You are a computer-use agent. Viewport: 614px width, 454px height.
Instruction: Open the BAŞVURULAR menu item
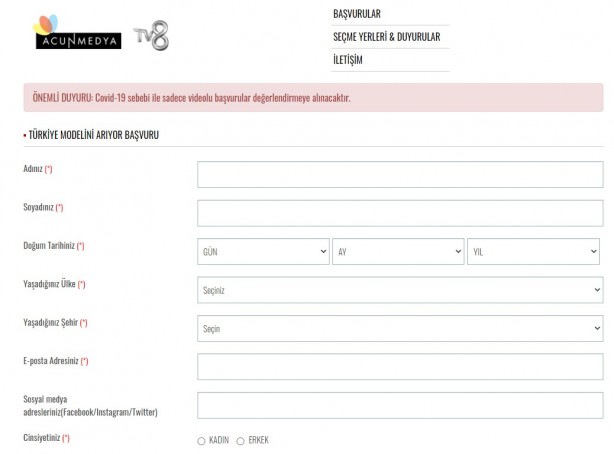pos(357,14)
